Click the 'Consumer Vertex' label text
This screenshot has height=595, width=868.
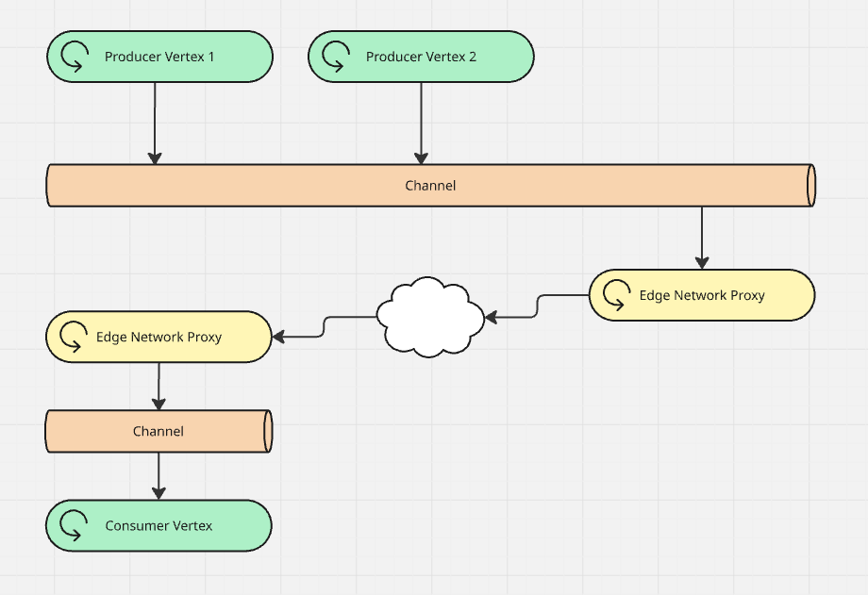pyautogui.click(x=159, y=525)
